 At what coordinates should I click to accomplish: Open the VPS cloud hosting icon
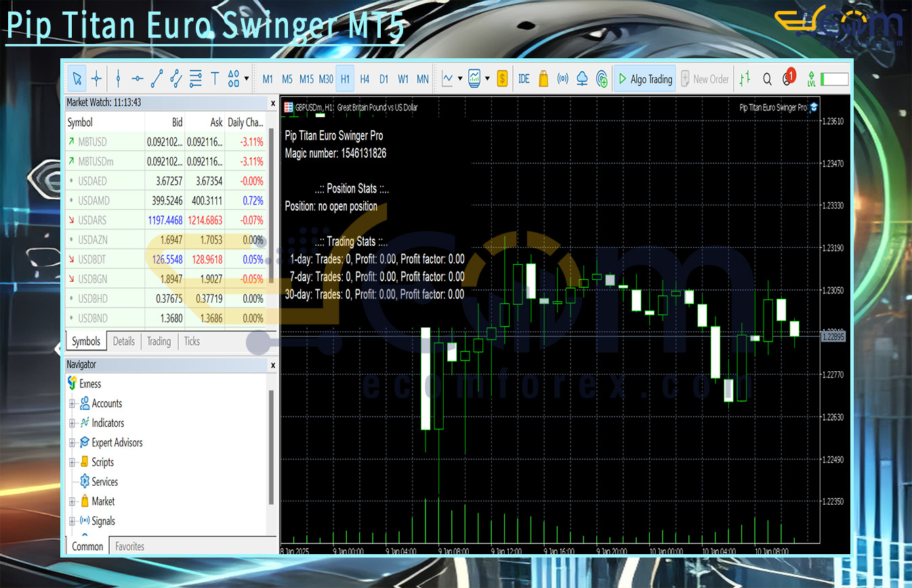coord(582,79)
